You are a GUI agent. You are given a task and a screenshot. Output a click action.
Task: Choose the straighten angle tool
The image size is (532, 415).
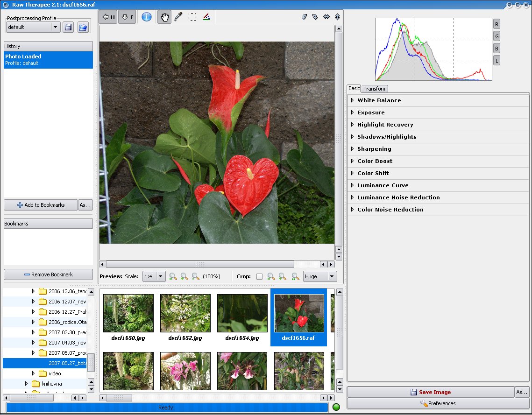coord(206,17)
